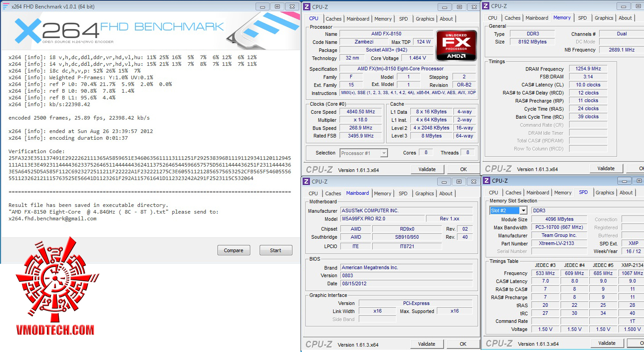This screenshot has height=352, width=644.
Task: Click OK in the CPU-Z CPU window
Action: 464,169
